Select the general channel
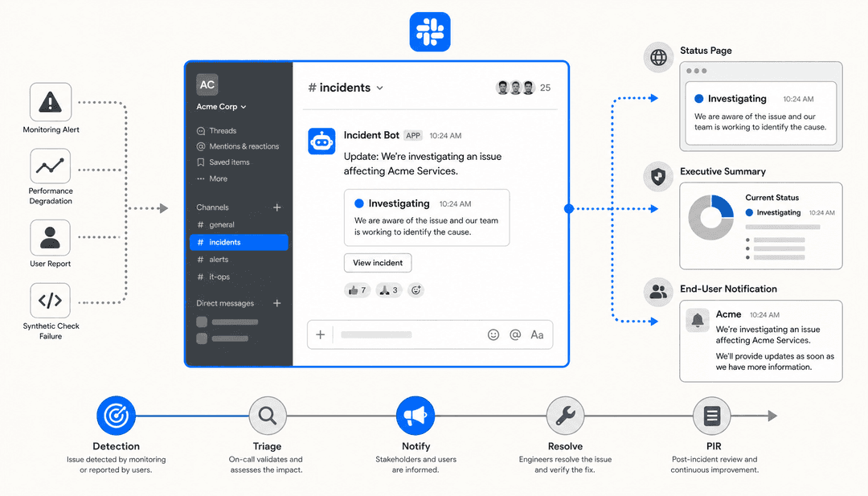The image size is (868, 496). (239, 225)
